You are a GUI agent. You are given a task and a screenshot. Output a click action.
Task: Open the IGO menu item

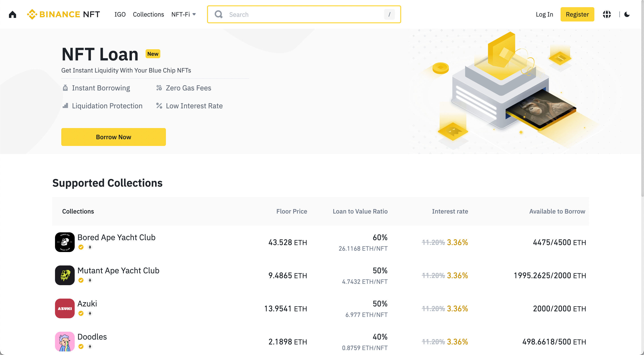pos(120,14)
